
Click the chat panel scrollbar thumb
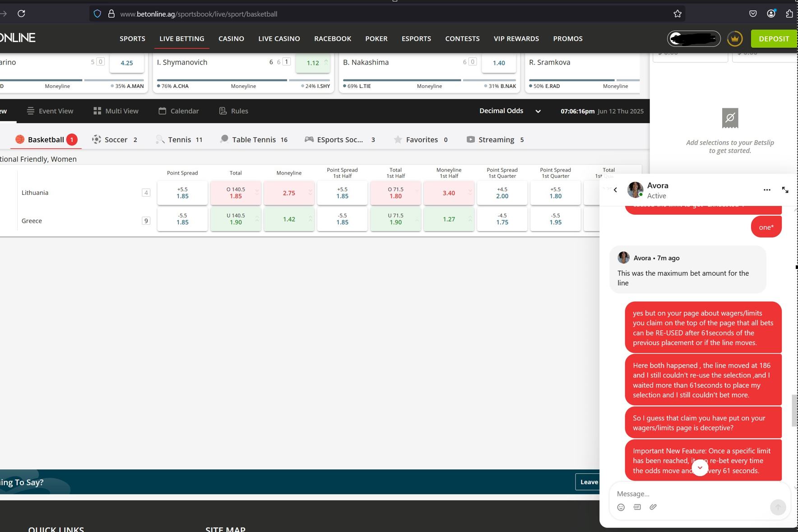pos(794,411)
